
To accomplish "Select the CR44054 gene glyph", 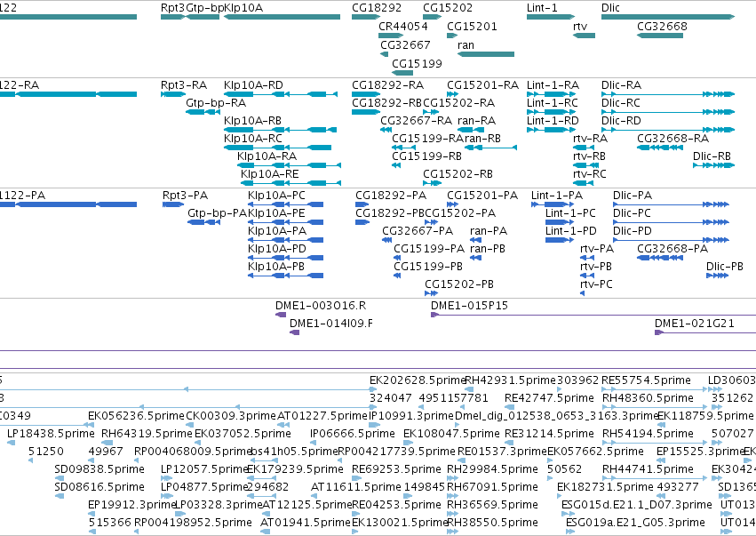I will 391,36.
